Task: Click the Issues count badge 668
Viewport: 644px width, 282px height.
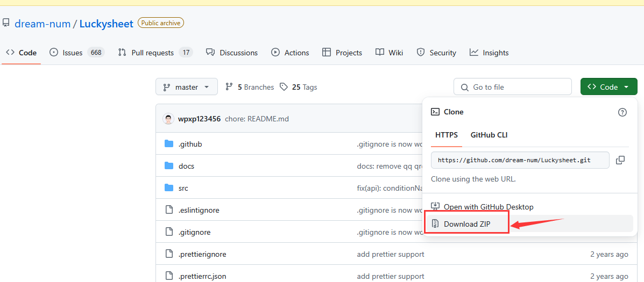Action: (x=96, y=53)
